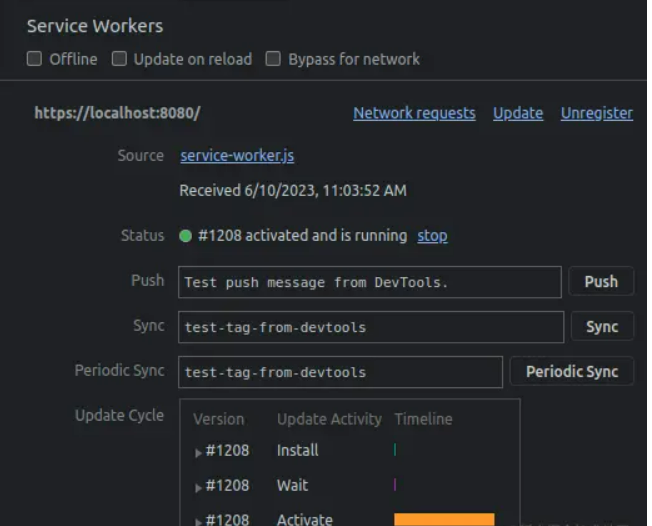Click the Periodic Sync button

click(x=572, y=371)
